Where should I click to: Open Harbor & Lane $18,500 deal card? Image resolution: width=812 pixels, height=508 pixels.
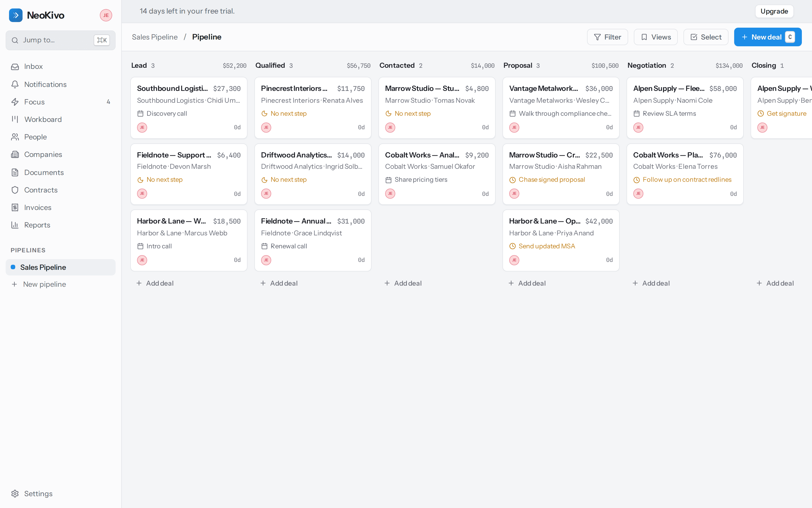pyautogui.click(x=189, y=240)
